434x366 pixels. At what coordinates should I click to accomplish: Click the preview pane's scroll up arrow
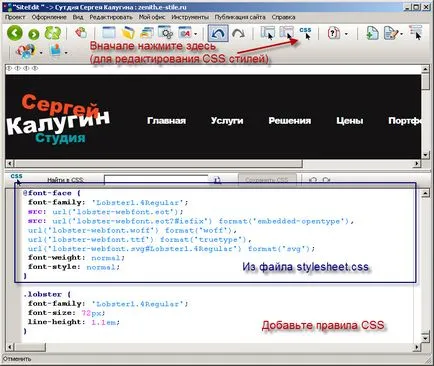click(x=425, y=69)
